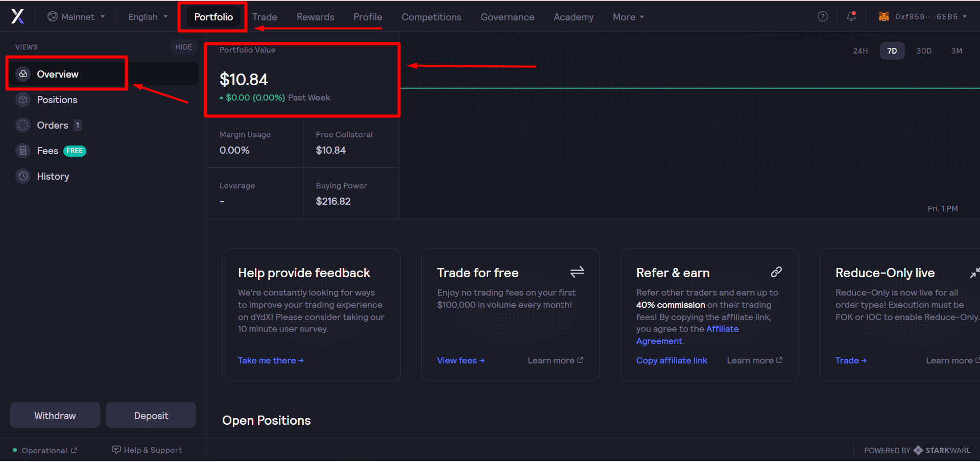Open the Academy tab
This screenshot has width=980, height=462.
coord(573,17)
